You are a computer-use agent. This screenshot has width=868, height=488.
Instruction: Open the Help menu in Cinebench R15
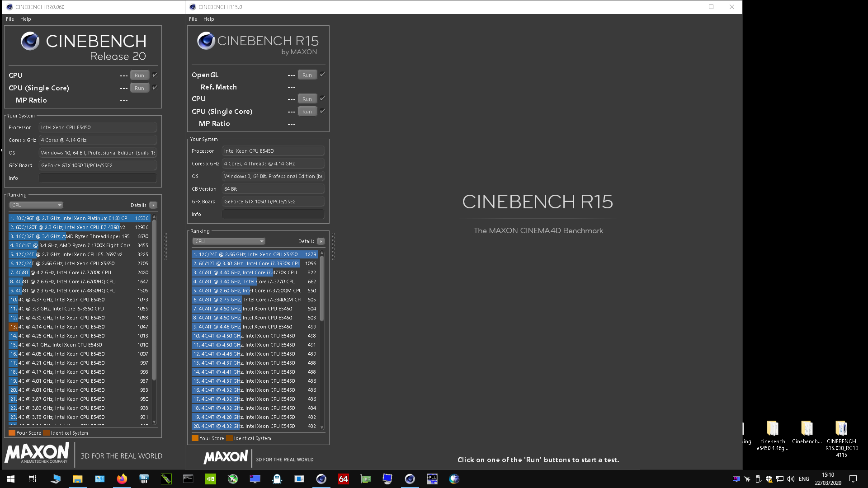pyautogui.click(x=209, y=19)
